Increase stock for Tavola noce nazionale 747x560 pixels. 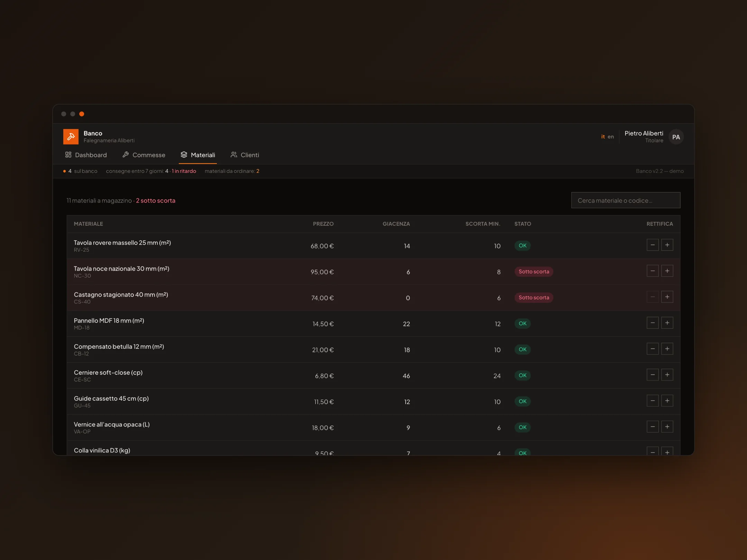[667, 271]
